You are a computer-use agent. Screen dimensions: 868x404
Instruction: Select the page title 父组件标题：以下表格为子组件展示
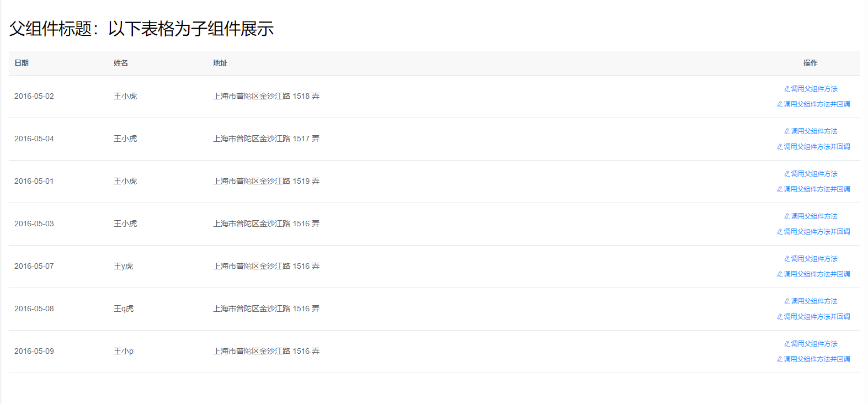[x=141, y=29]
